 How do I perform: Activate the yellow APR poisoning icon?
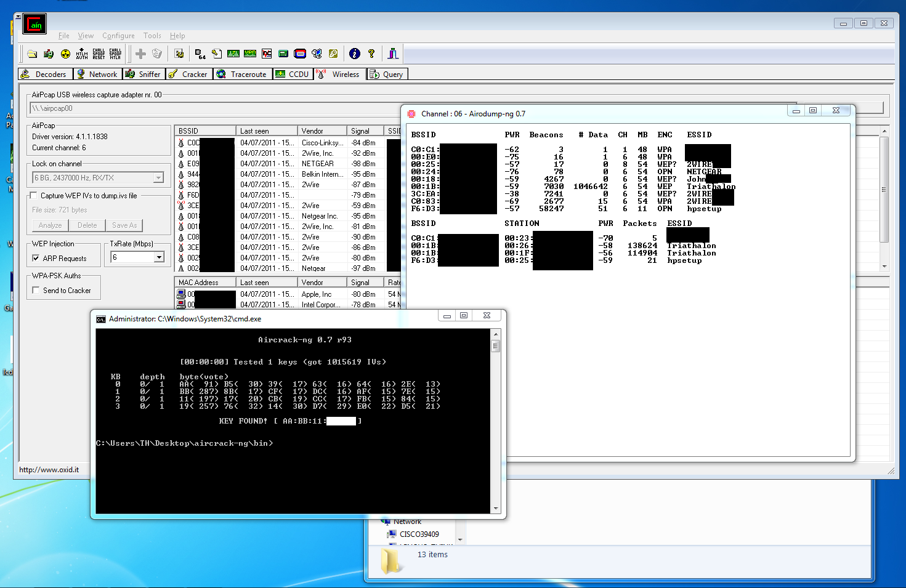click(x=65, y=54)
